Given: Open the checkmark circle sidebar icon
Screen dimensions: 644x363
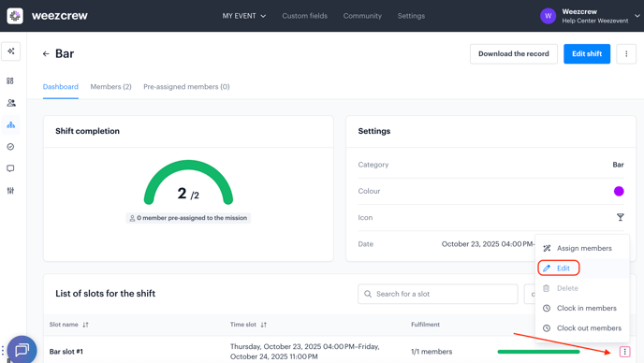Looking at the screenshot, I should (x=10, y=147).
